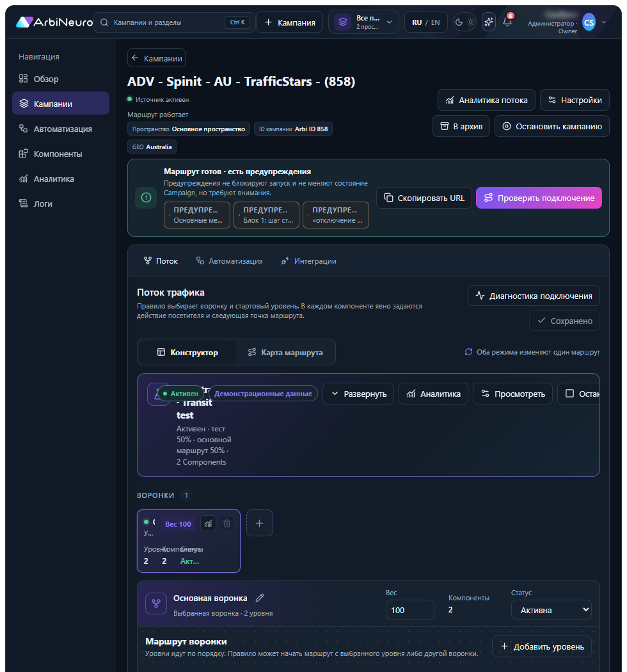Image resolution: width=627 pixels, height=672 pixels.
Task: Switch the language to RU
Action: [417, 22]
